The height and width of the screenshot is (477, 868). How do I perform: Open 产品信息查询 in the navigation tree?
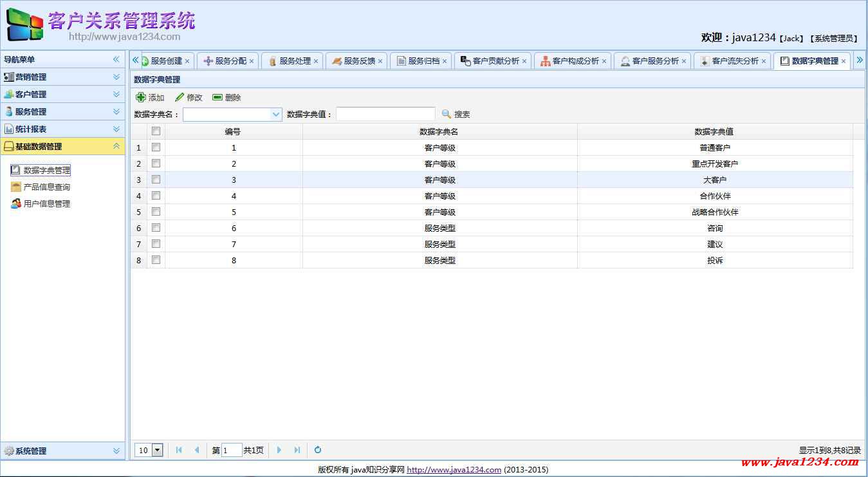(47, 187)
